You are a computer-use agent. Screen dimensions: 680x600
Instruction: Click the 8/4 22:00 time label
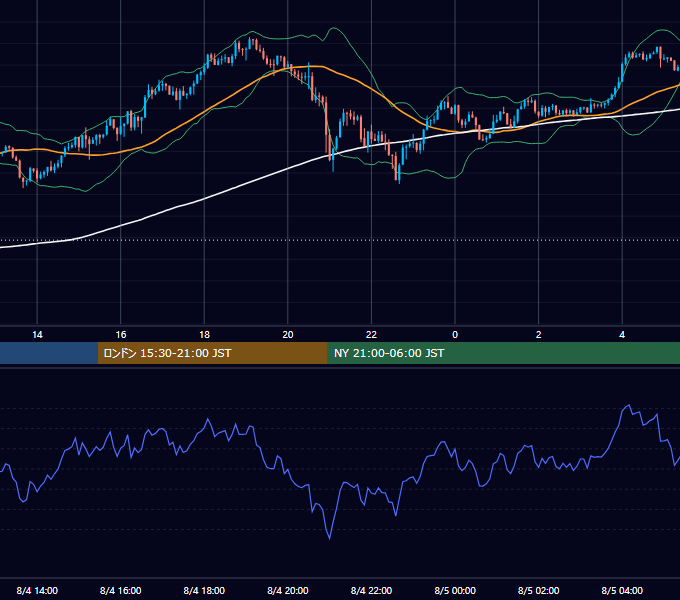pos(371,590)
